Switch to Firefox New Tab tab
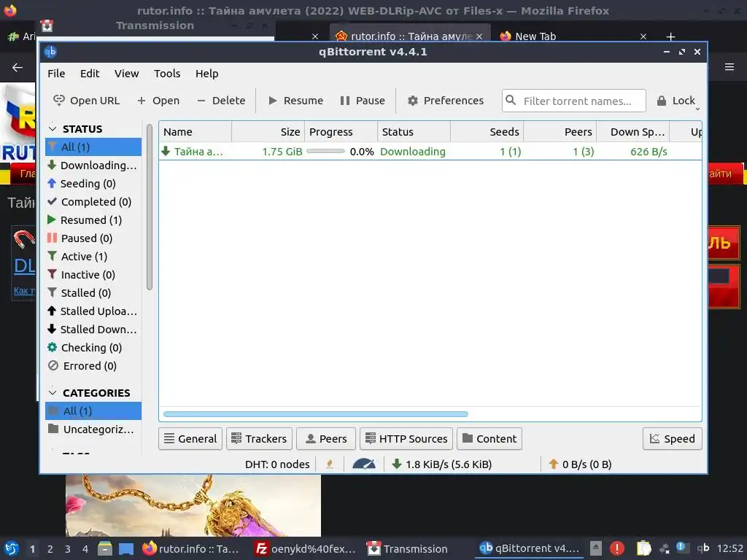This screenshot has width=747, height=560. [x=573, y=36]
